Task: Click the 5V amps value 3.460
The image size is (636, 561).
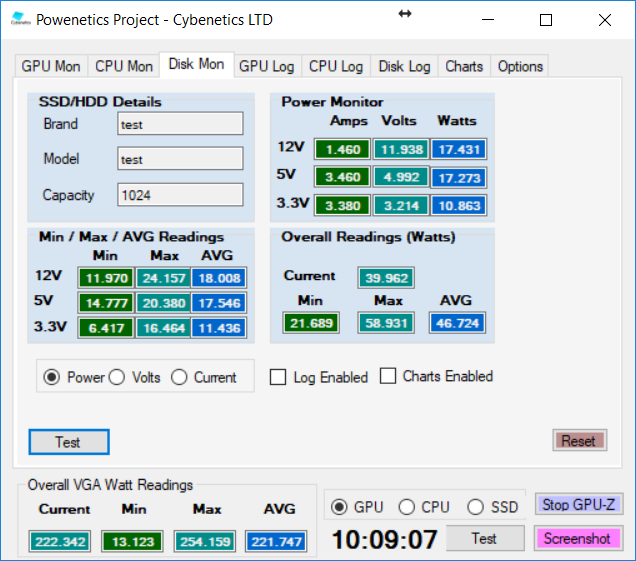Action: click(x=342, y=177)
